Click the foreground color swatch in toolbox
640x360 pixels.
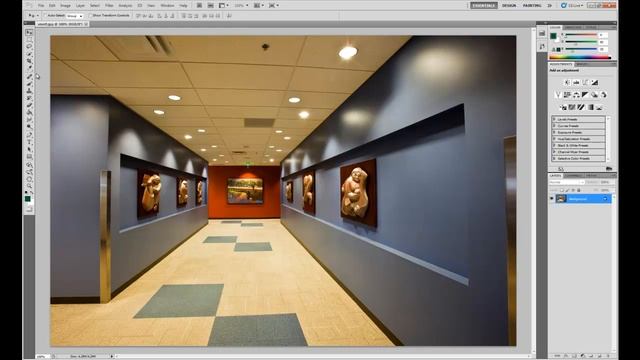[x=27, y=199]
